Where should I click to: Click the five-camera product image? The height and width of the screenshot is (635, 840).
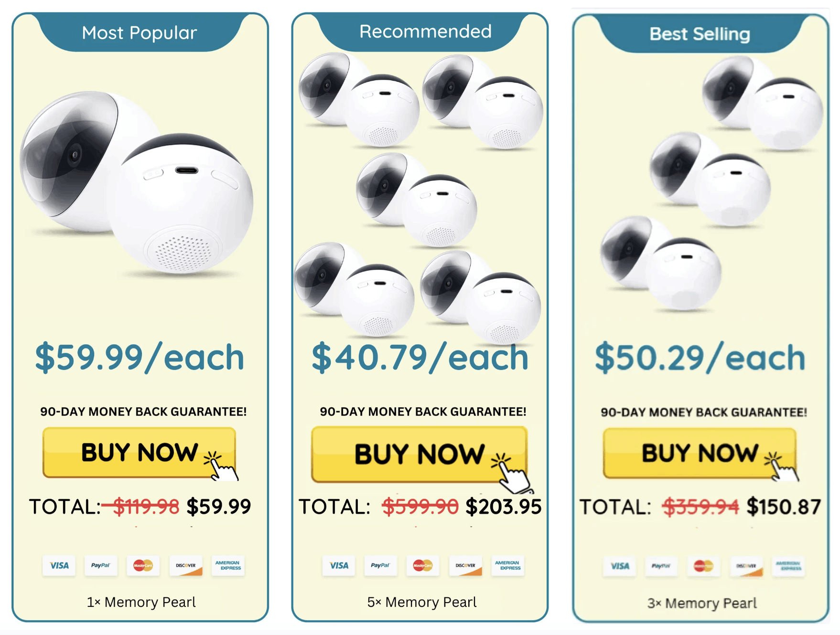420,196
